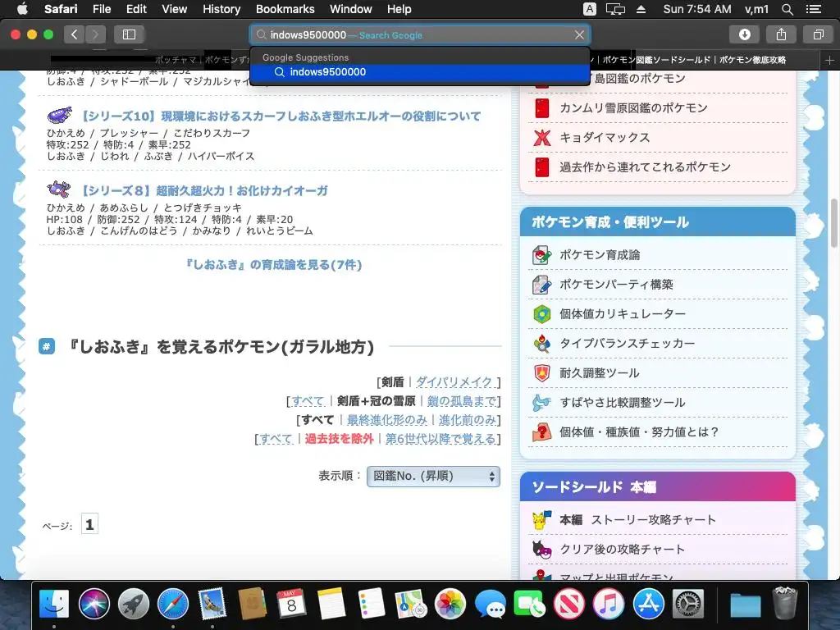Open System Preferences in the Dock
This screenshot has width=840, height=630.
point(688,604)
